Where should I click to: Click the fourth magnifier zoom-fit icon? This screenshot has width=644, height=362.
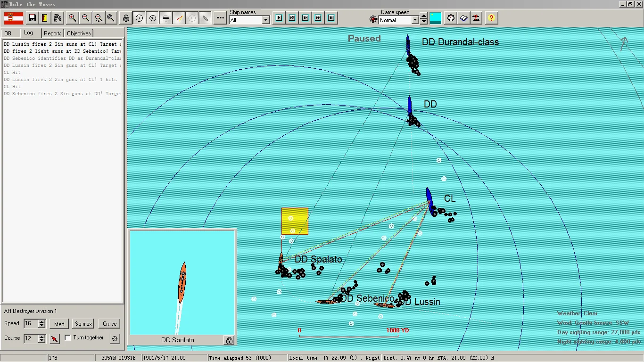click(x=111, y=18)
